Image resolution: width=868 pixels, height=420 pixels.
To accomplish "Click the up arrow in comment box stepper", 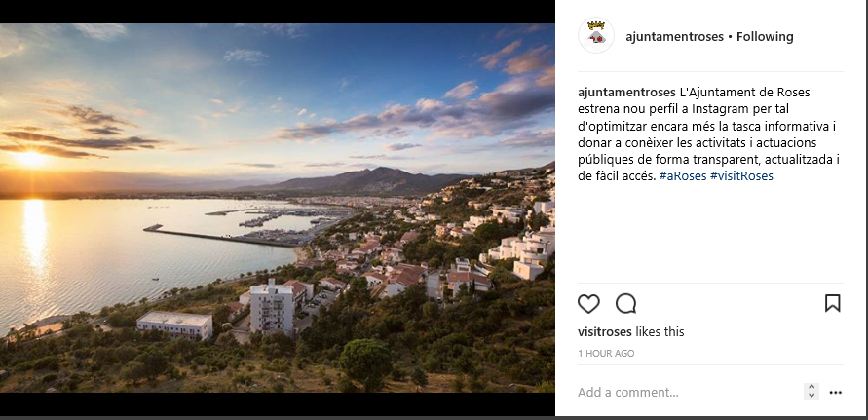I will [x=811, y=388].
